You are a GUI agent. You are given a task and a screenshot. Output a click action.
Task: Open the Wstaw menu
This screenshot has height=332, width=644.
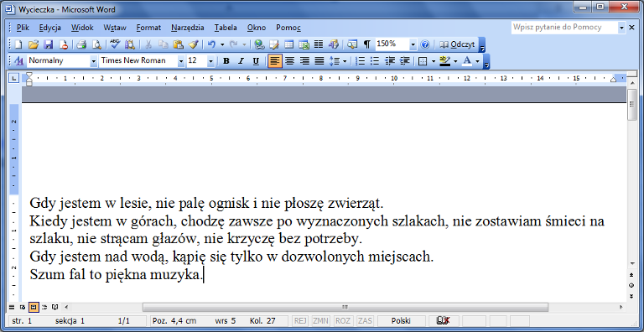point(115,28)
